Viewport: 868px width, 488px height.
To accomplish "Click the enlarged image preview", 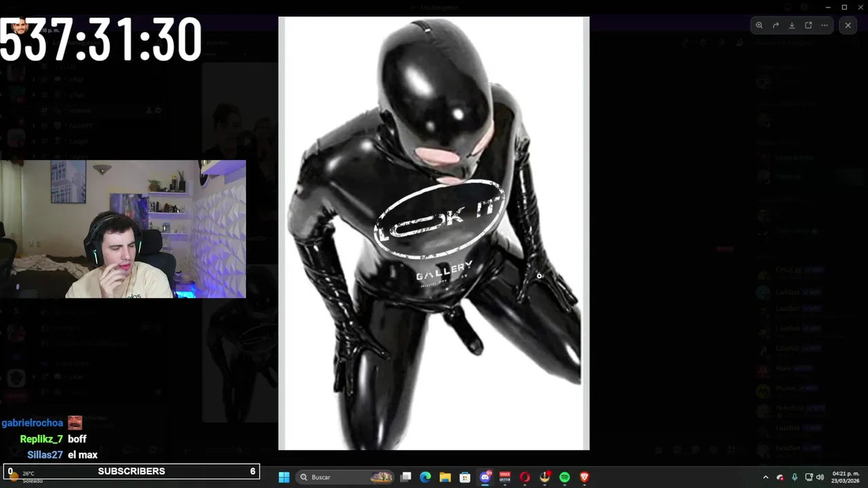I will click(434, 233).
